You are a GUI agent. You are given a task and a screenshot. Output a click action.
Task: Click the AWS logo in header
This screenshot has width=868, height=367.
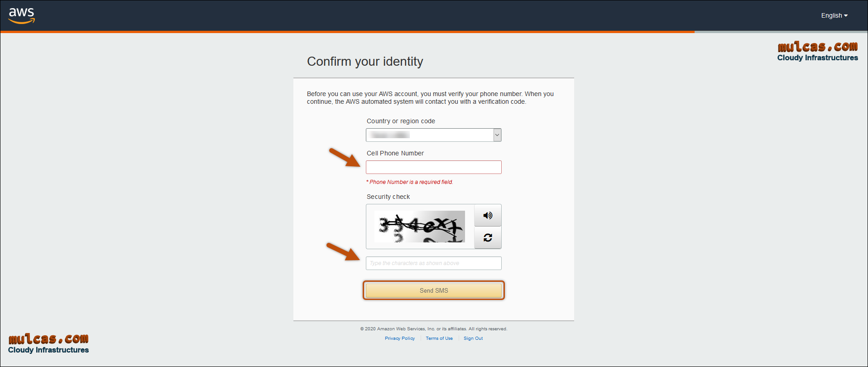pyautogui.click(x=21, y=15)
